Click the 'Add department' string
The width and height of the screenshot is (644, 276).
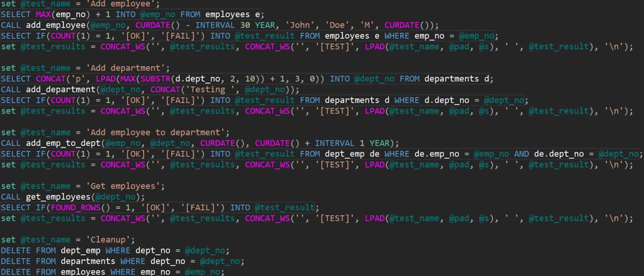[x=125, y=68]
